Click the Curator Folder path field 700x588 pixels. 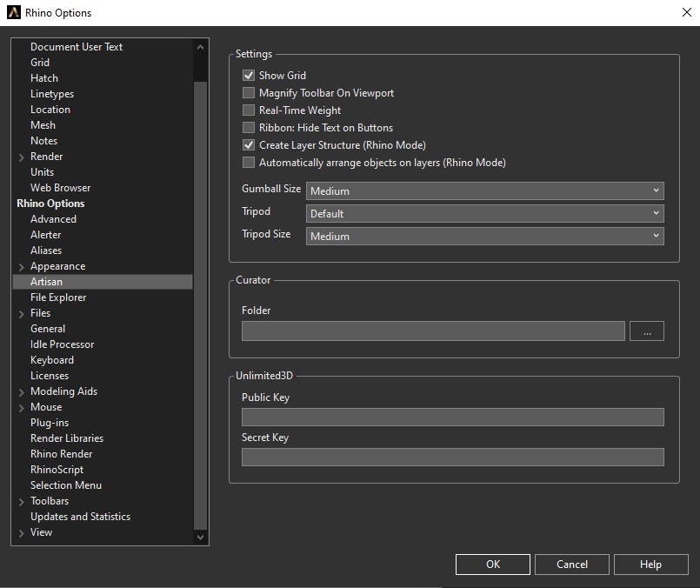coord(433,331)
